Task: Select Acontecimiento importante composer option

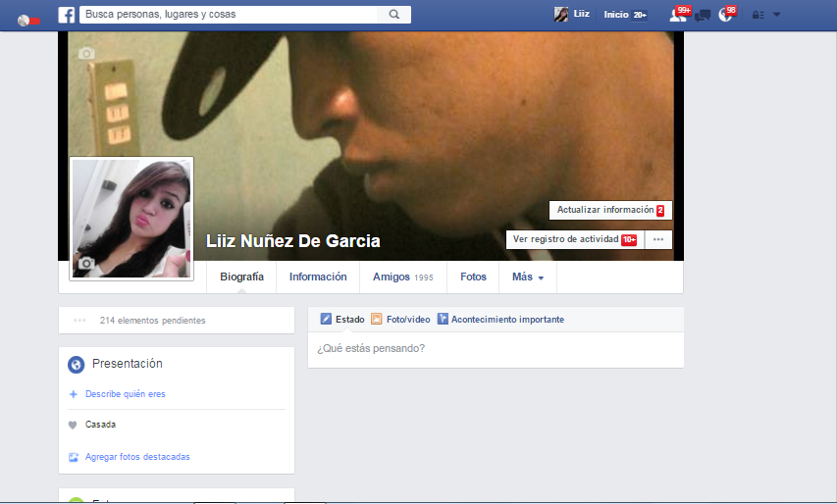Action: 500,319
